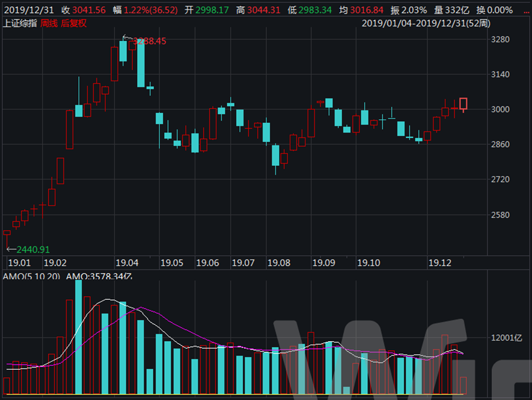Screen dimensions: 532x400
Task: Click time axis label 19.02
Action: pos(55,263)
